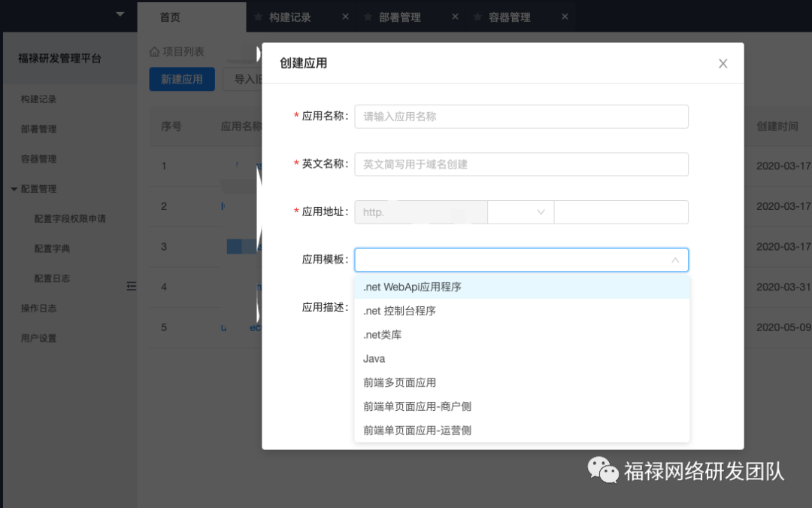Open 配置日志 in the sidebar

point(52,278)
